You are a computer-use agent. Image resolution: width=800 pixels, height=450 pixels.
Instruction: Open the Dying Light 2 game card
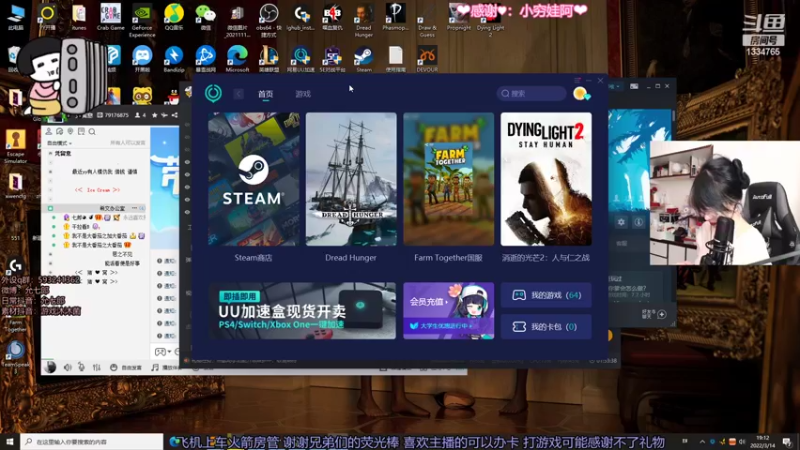(546, 179)
